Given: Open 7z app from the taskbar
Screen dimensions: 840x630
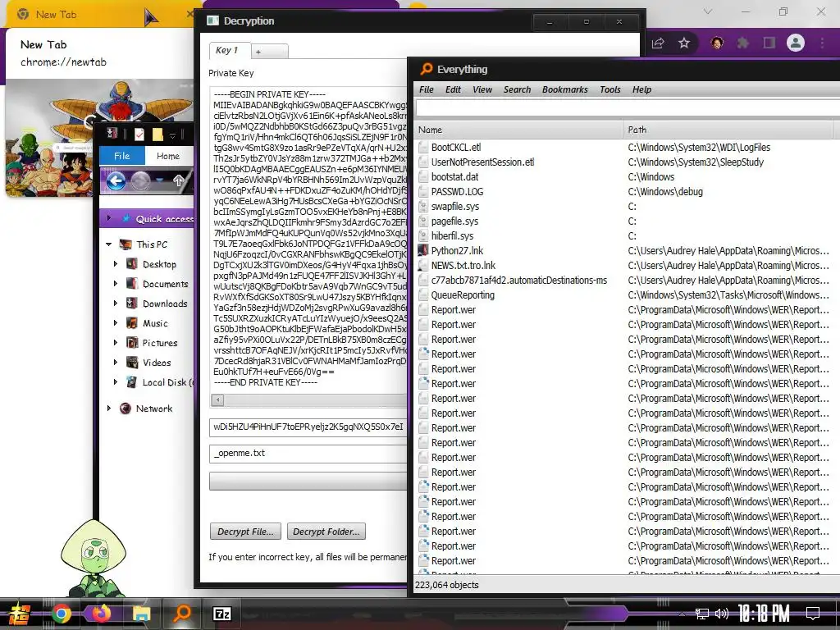Looking at the screenshot, I should pos(221,614).
